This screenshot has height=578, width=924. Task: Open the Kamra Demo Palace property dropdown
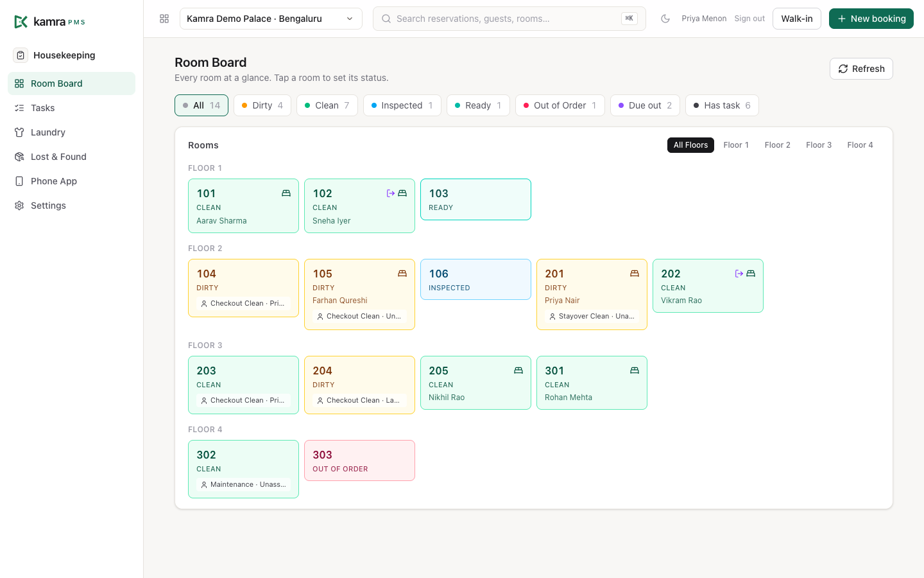coord(271,19)
